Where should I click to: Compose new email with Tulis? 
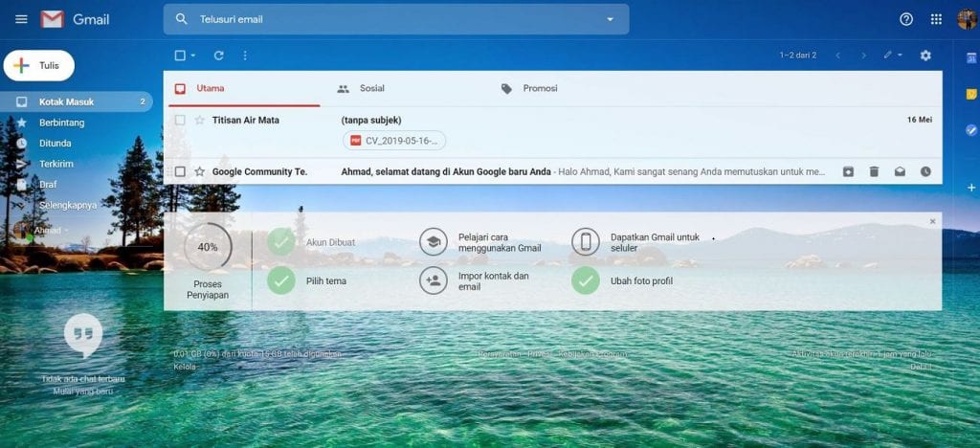[38, 66]
